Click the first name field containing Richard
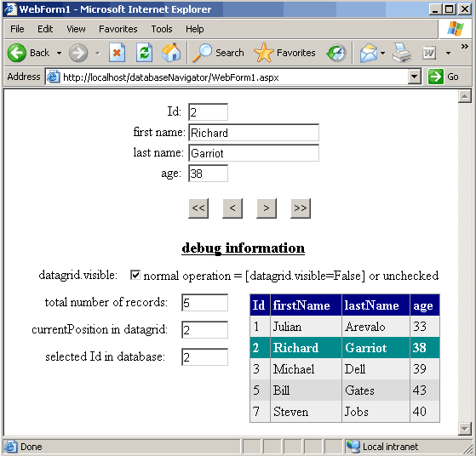 254,132
